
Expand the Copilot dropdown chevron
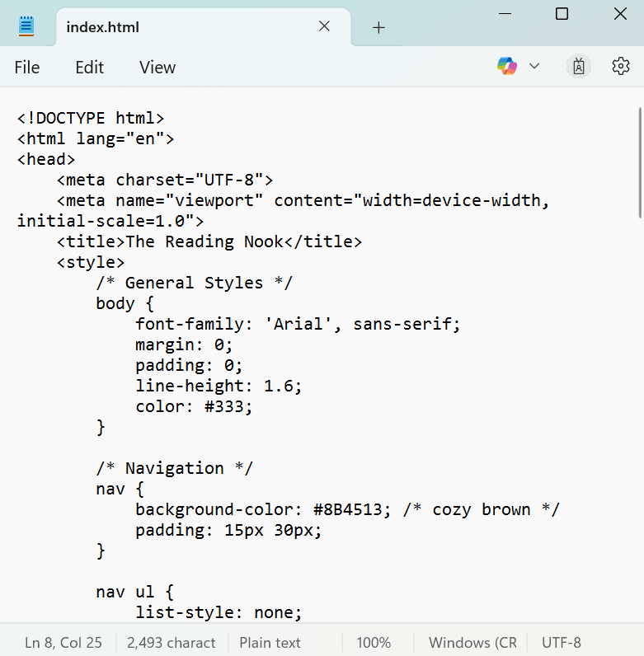tap(534, 66)
